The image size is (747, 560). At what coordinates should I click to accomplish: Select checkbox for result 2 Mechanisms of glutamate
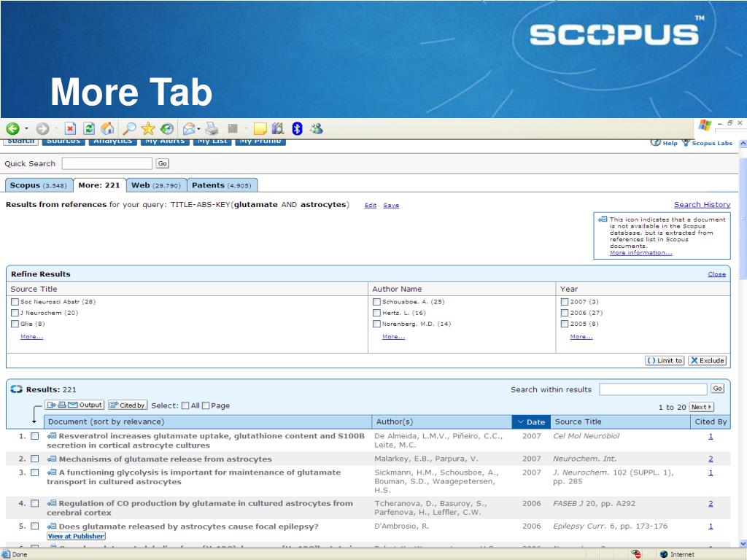(x=35, y=459)
